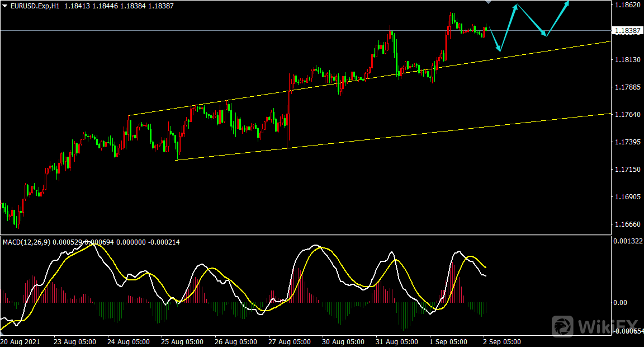The height and width of the screenshot is (347, 644).
Task: Click the 1.18130 price axis label
Action: pyautogui.click(x=627, y=60)
